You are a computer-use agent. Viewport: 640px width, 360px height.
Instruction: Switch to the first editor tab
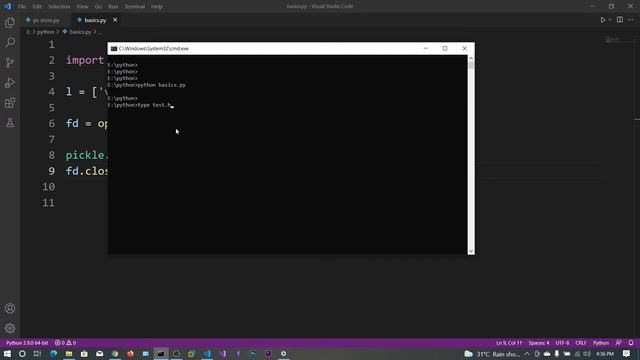point(46,20)
